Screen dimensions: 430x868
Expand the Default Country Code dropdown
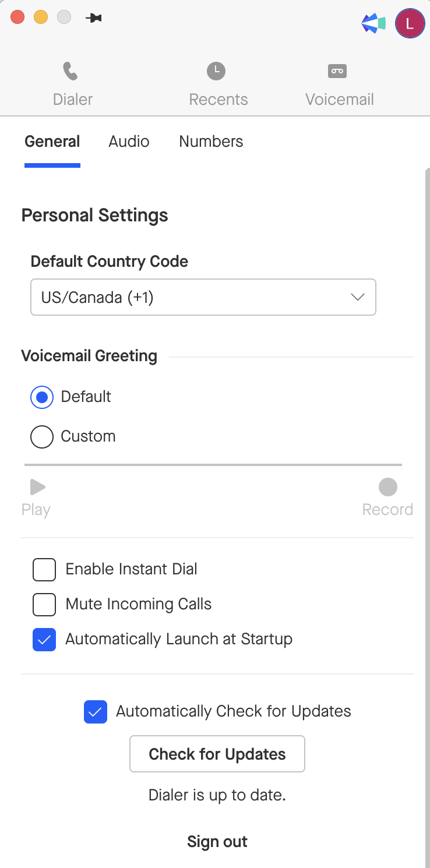[203, 297]
